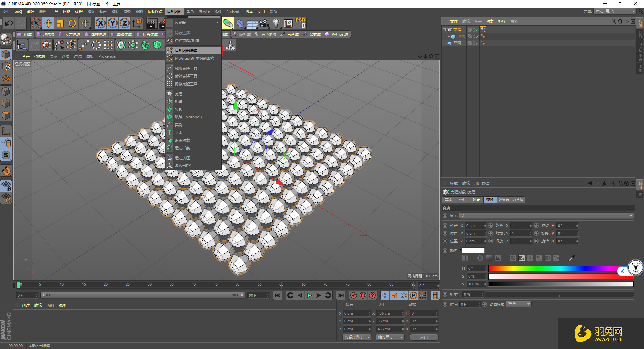
Task: Click the 应用 button
Action: click(x=424, y=337)
